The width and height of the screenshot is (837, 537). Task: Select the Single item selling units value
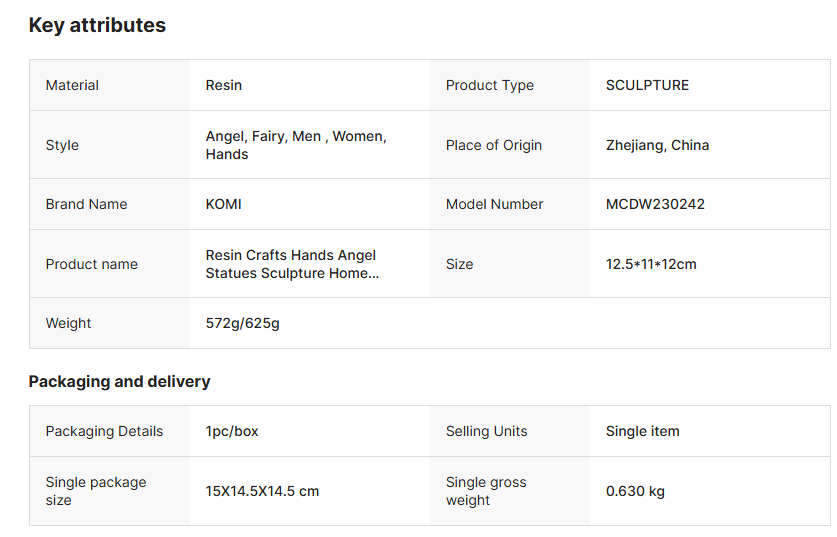click(x=642, y=431)
